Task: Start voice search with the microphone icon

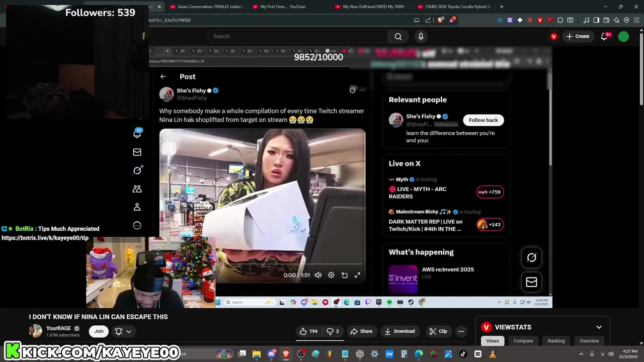Action: point(421,36)
